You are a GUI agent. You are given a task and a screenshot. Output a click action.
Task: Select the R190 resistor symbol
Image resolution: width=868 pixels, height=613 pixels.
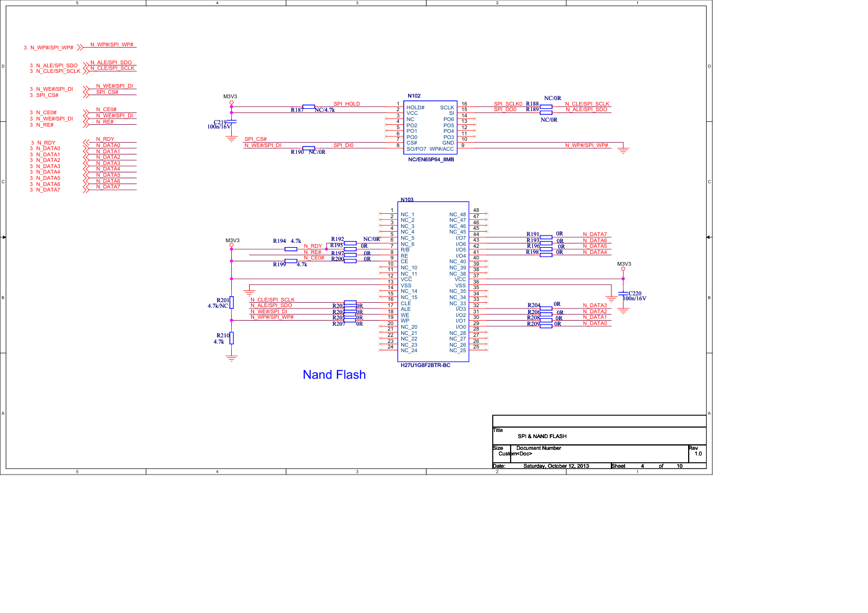pos(308,148)
